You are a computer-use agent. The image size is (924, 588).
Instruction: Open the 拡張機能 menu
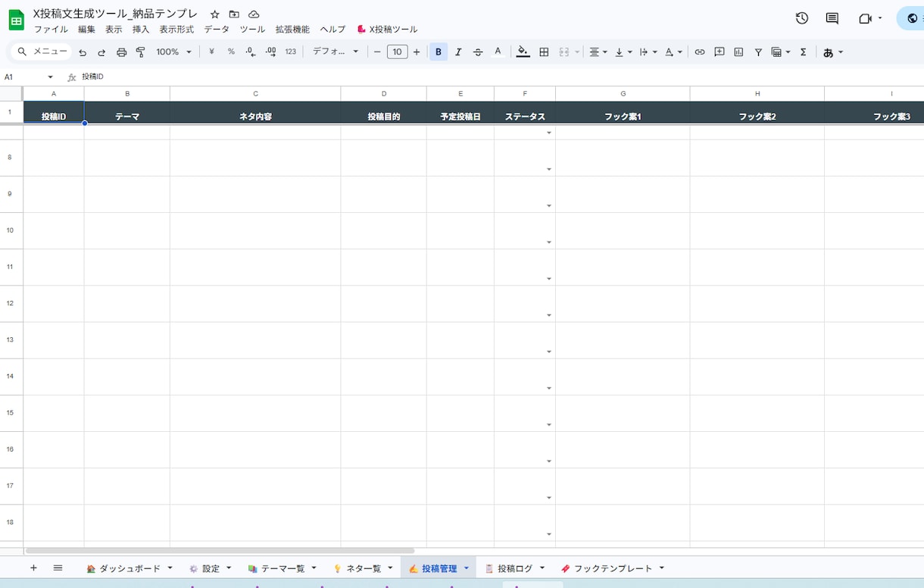[292, 30]
